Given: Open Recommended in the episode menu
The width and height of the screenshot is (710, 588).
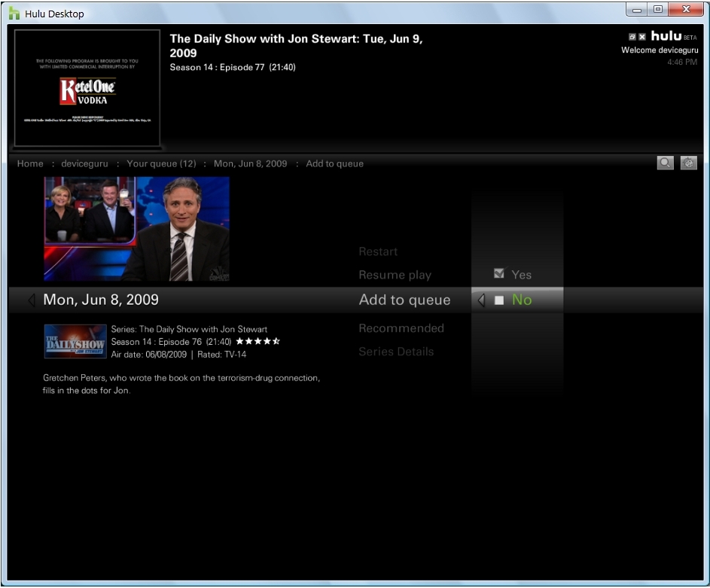Looking at the screenshot, I should click(401, 328).
